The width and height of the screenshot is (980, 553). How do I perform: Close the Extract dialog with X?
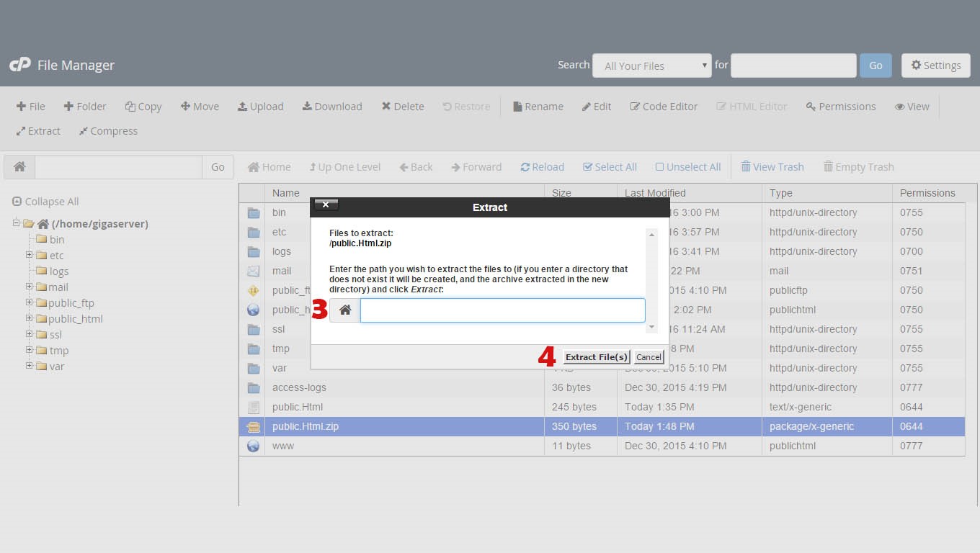(326, 205)
